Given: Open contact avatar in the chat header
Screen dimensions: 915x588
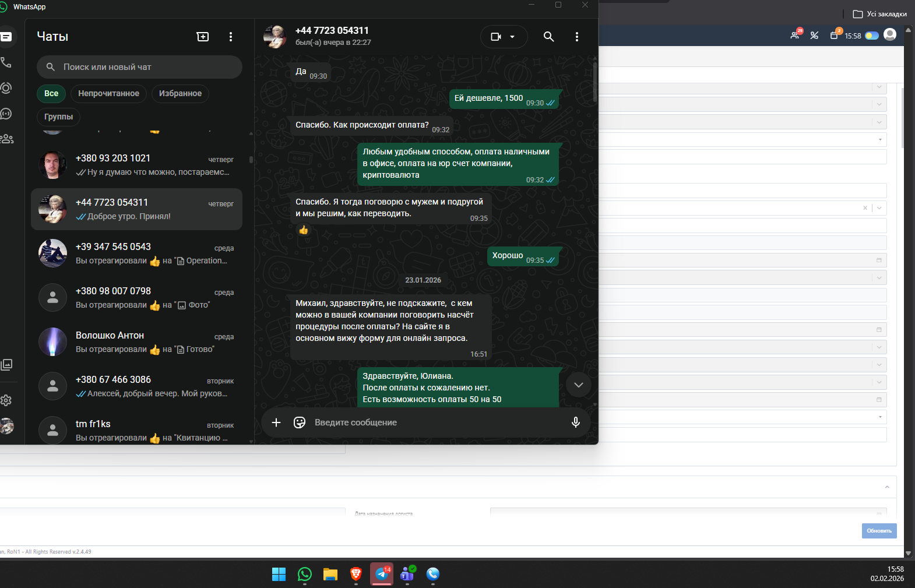Looking at the screenshot, I should click(x=275, y=37).
